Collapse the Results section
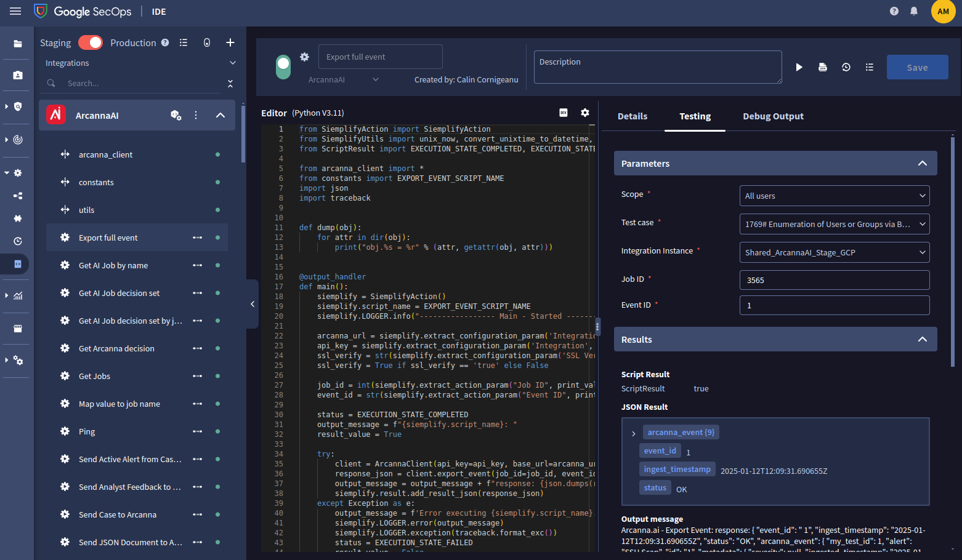Screen dimensions: 962x560 pos(923,339)
